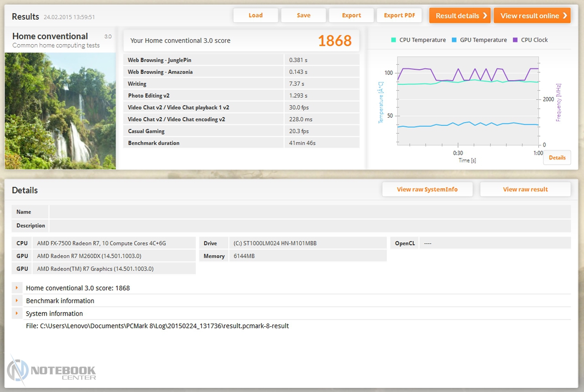Click the Save button
Screen dimensions: 584x392
(x=303, y=15)
